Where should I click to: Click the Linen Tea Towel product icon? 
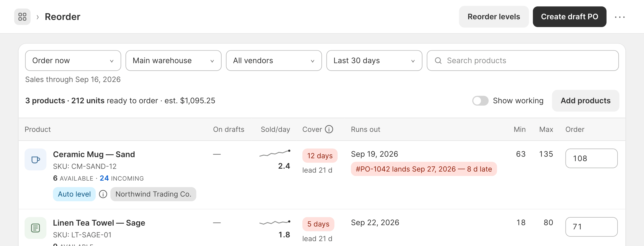click(x=35, y=228)
